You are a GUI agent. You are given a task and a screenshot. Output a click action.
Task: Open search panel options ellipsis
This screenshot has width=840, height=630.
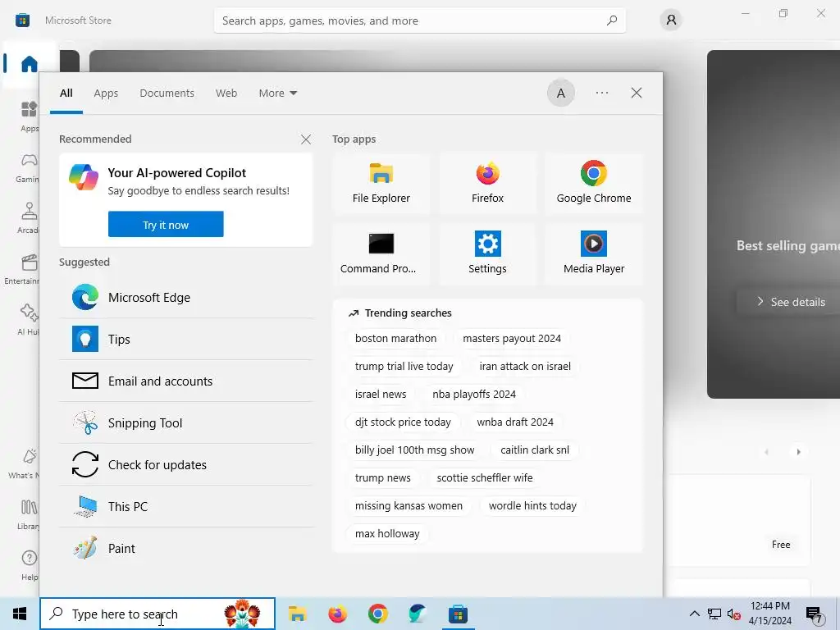coord(602,94)
